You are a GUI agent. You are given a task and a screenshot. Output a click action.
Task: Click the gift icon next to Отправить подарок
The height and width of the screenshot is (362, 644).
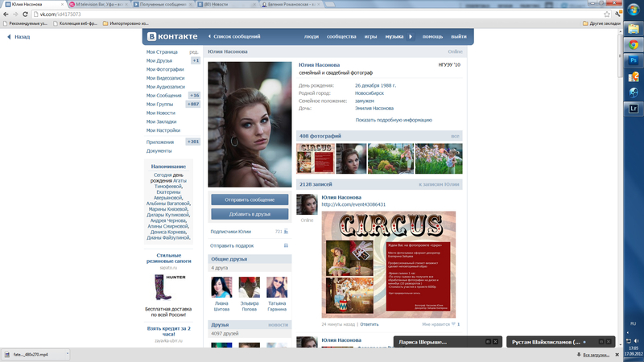tap(286, 245)
